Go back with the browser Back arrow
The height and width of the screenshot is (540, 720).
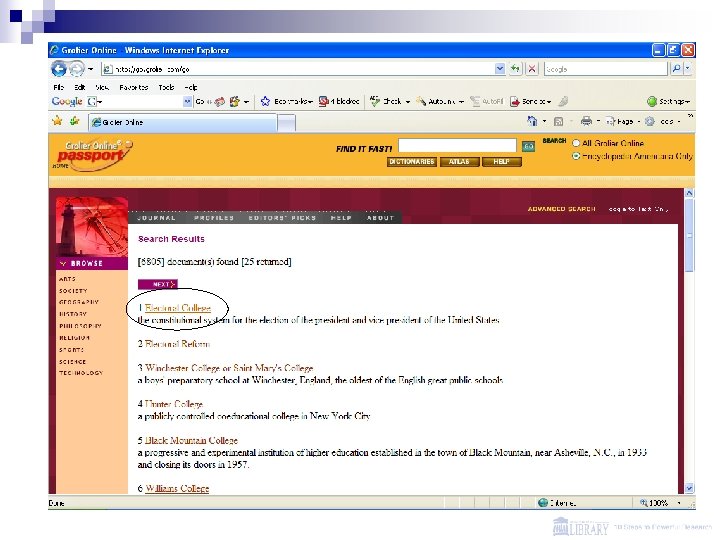(x=59, y=69)
